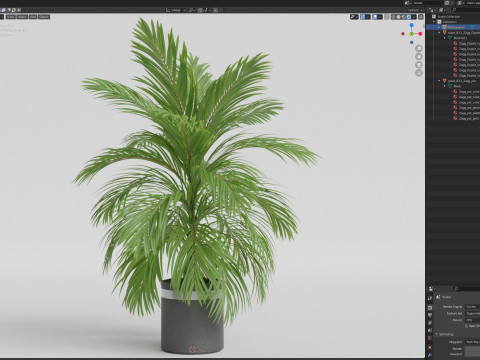Image resolution: width=480 pixels, height=360 pixels.
Task: Open the Object properties tab
Action: (430, 347)
